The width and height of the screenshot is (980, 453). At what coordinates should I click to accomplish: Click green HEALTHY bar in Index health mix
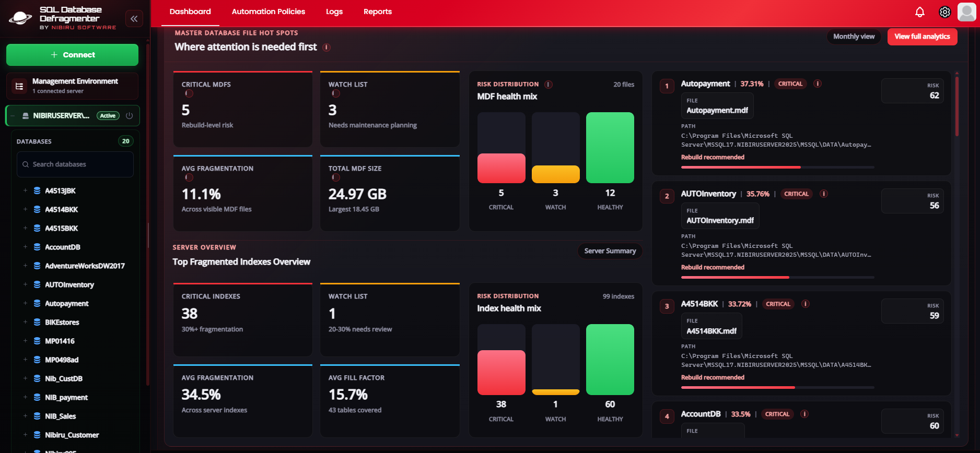tap(610, 360)
